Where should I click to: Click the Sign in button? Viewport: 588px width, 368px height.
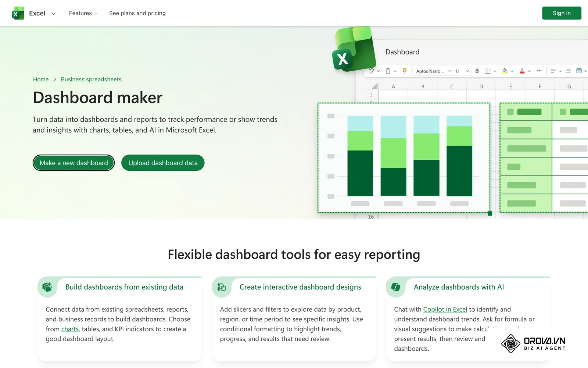562,13
